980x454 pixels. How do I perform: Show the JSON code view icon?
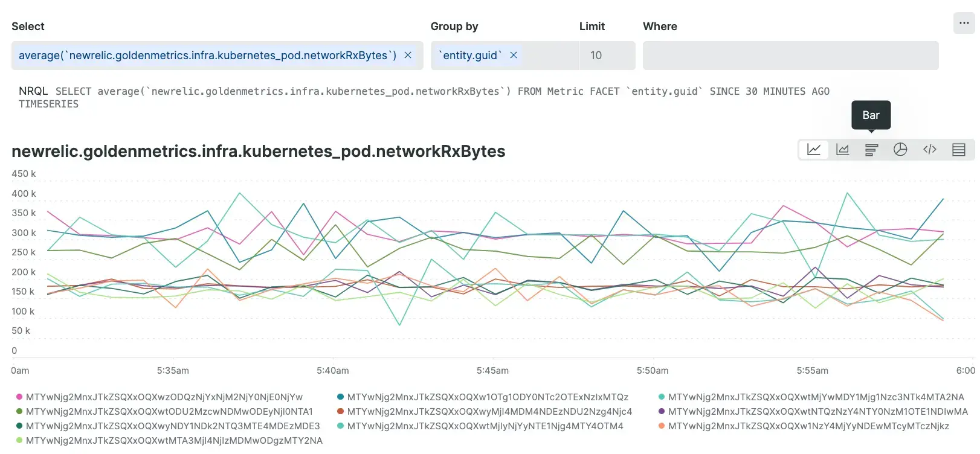pos(930,150)
